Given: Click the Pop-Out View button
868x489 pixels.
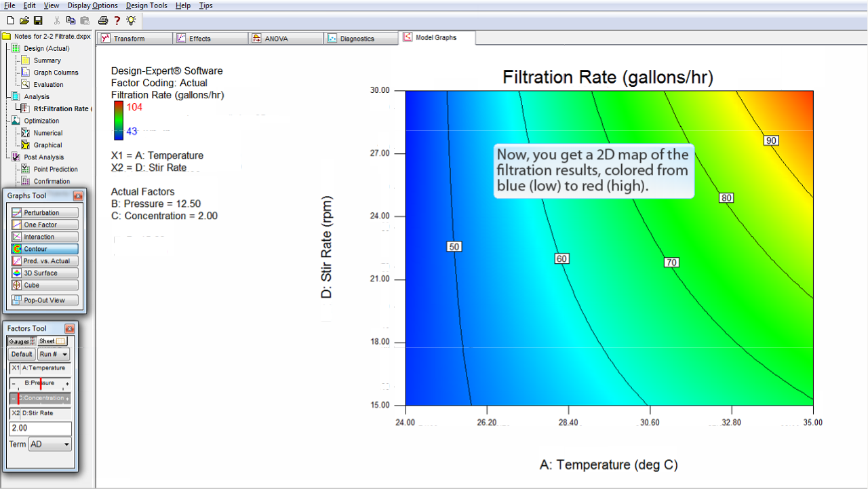Looking at the screenshot, I should 45,300.
